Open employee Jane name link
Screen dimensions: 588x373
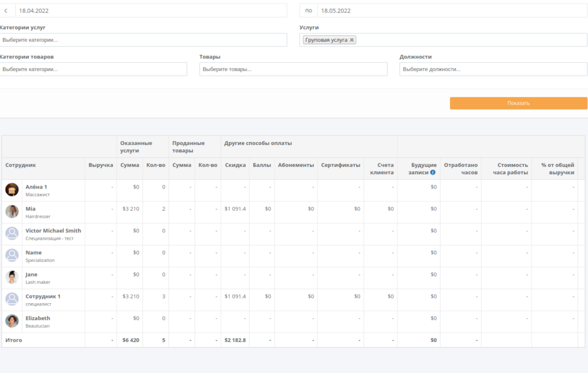[x=32, y=274]
